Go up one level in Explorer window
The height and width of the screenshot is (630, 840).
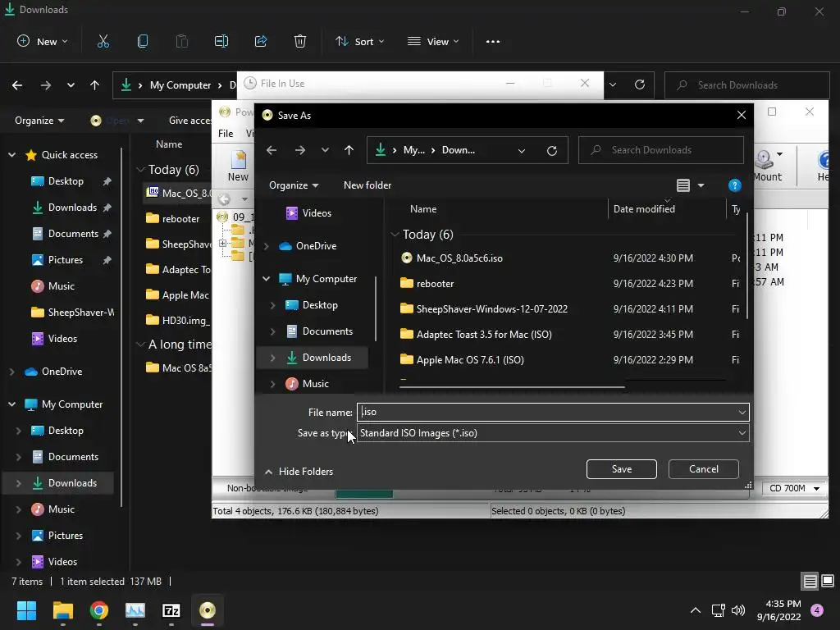95,85
